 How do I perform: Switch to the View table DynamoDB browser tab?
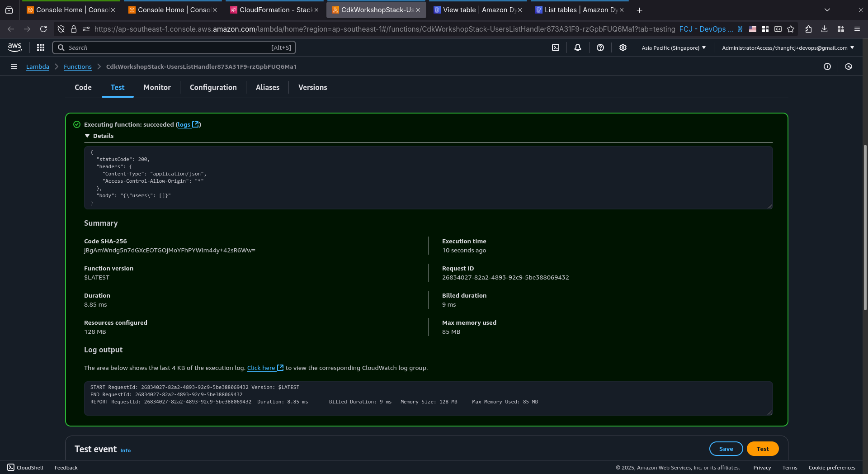point(477,10)
